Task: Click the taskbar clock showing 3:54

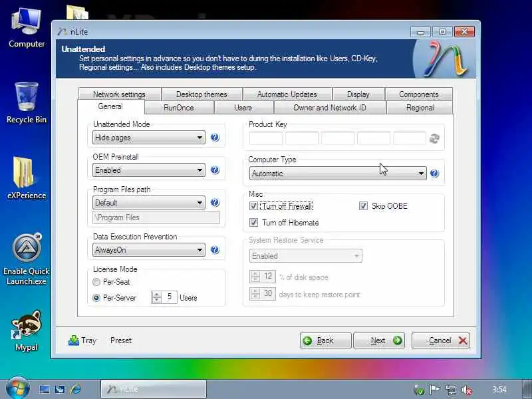Action: tap(499, 389)
